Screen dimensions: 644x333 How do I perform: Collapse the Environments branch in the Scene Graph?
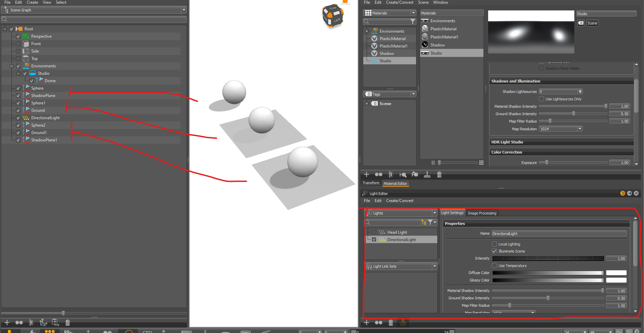coord(12,66)
